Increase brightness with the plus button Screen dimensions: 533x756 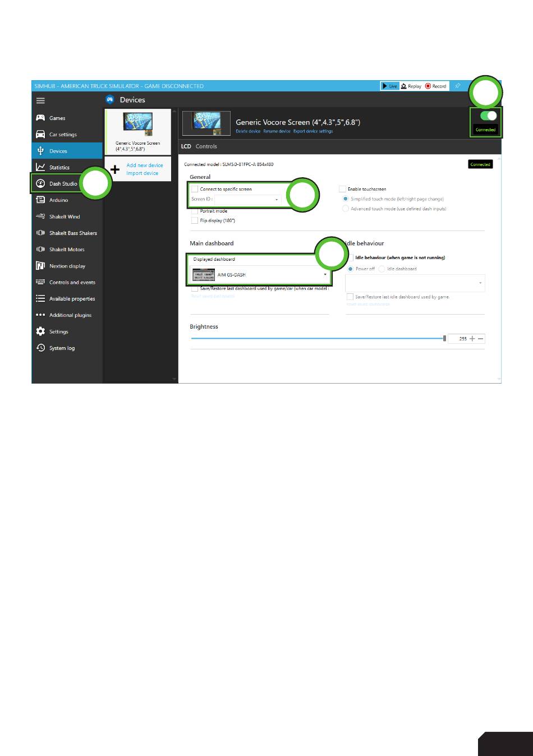472,339
